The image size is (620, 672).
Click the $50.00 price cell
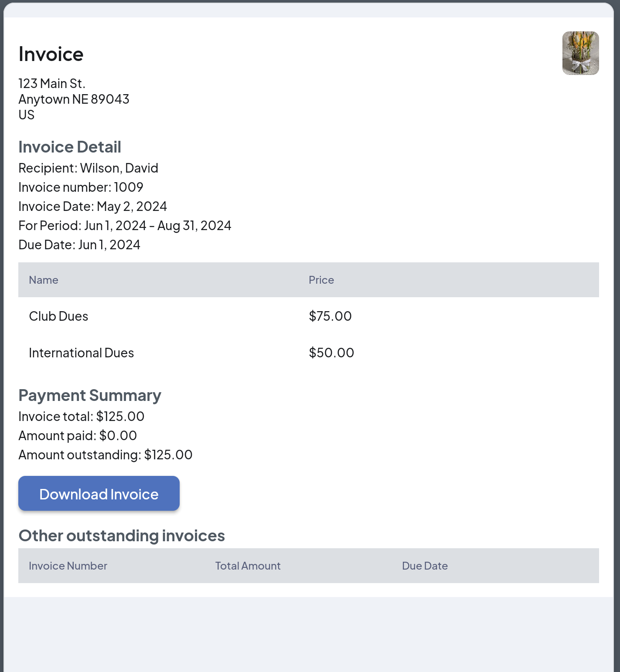[x=331, y=353]
